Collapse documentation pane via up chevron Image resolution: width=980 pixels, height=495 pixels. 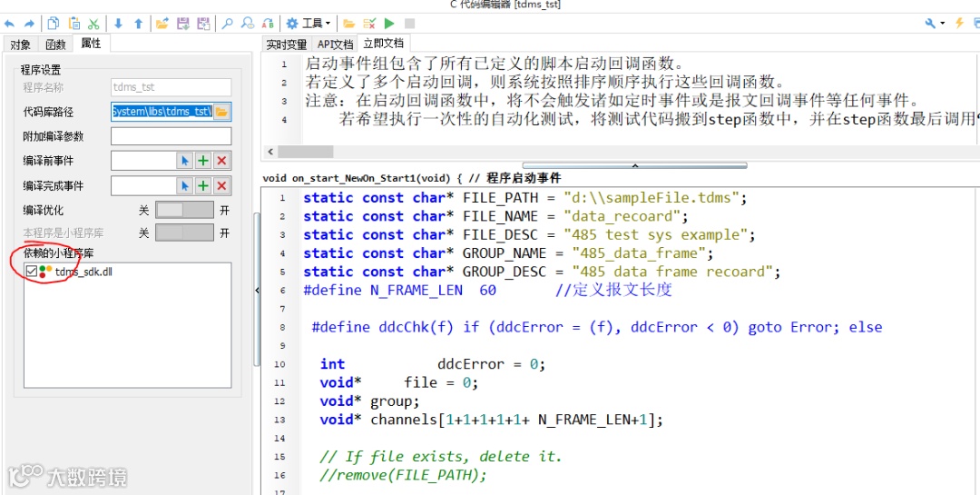(x=635, y=165)
